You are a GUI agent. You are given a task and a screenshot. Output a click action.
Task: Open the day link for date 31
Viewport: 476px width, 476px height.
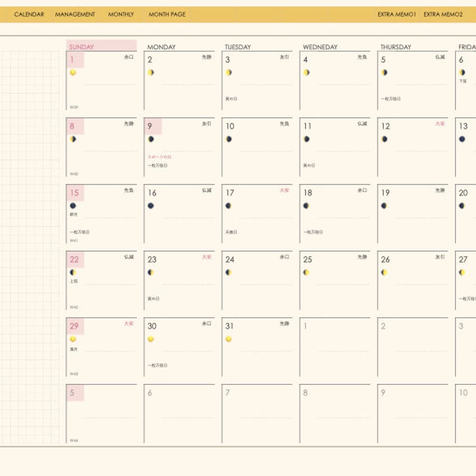230,326
